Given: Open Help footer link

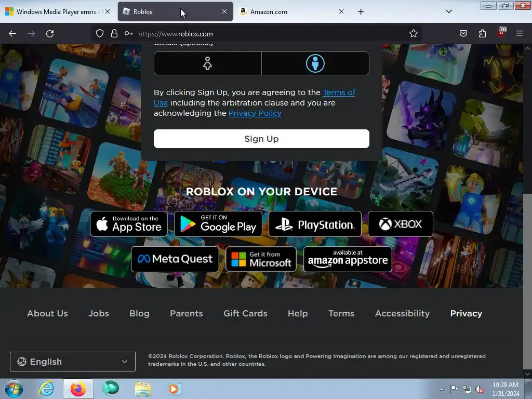Looking at the screenshot, I should pos(298,313).
